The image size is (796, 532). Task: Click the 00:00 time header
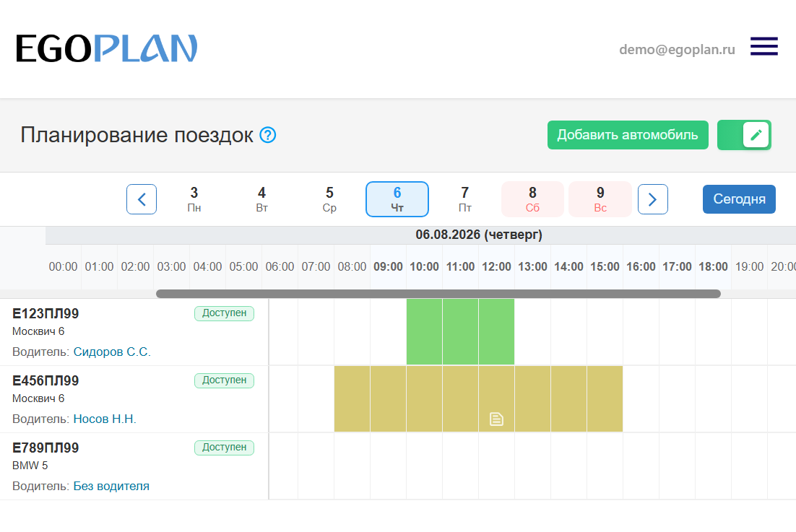coord(64,267)
